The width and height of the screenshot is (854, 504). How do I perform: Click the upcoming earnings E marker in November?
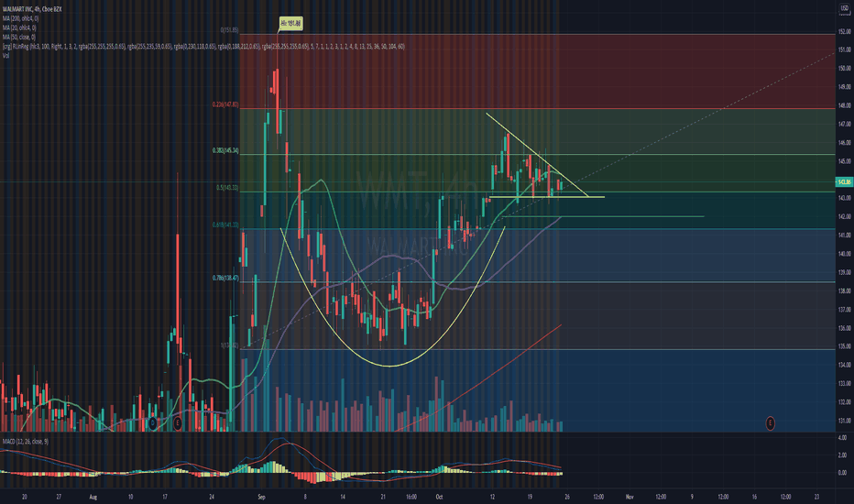(770, 422)
